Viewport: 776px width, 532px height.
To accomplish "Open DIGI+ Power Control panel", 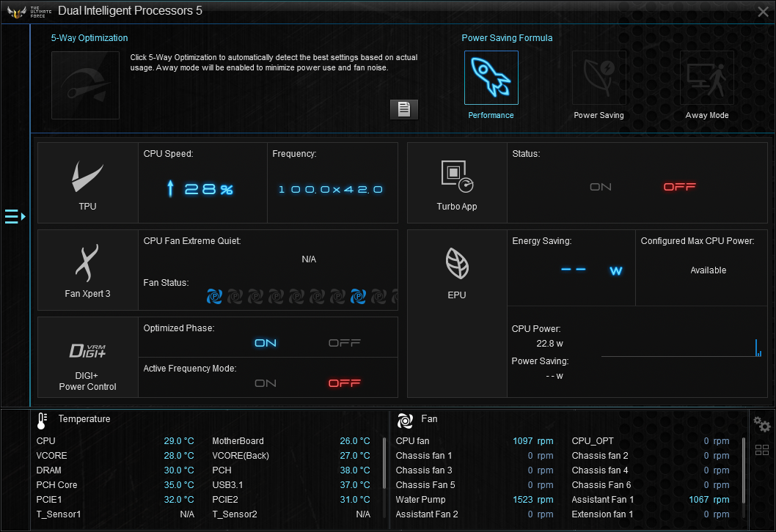I will (x=87, y=357).
